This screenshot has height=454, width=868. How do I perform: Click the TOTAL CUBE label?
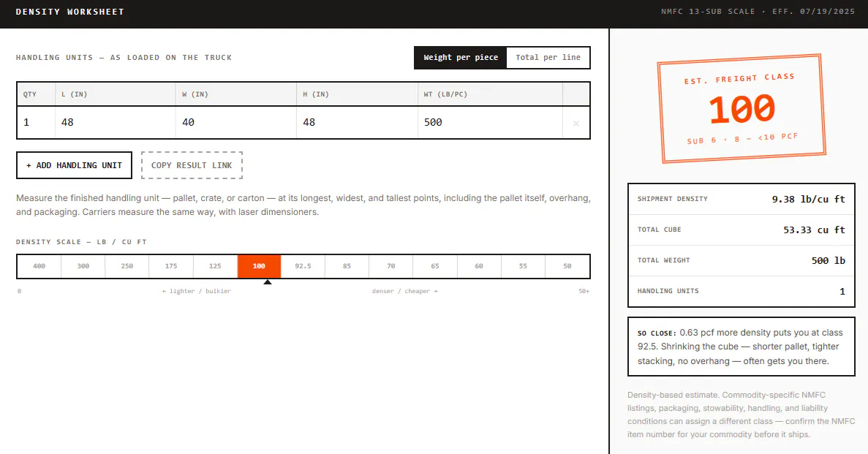tap(659, 230)
